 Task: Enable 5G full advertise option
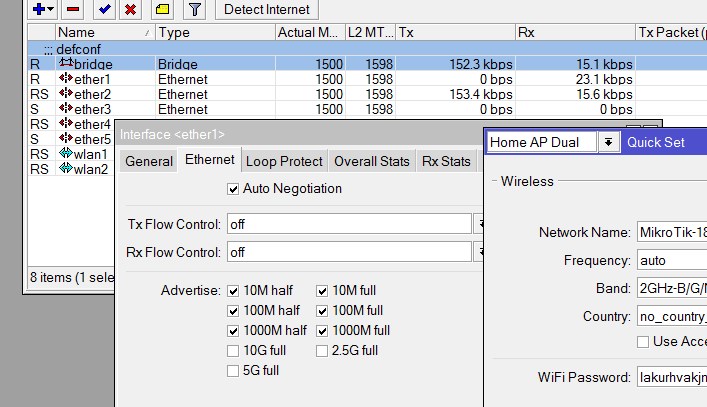(x=233, y=371)
